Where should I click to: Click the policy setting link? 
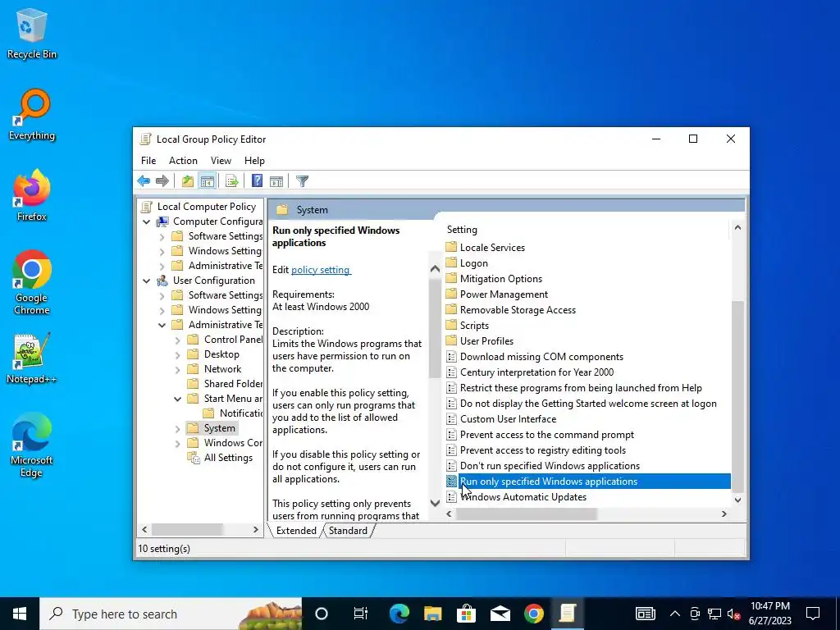(x=321, y=269)
